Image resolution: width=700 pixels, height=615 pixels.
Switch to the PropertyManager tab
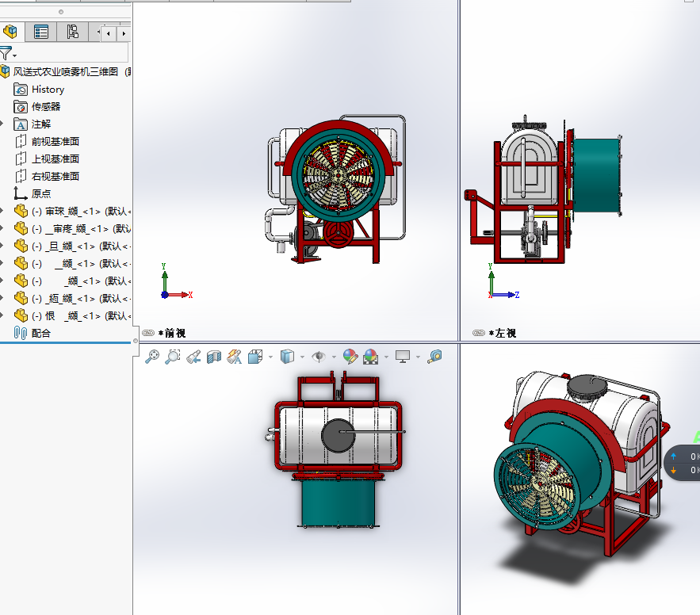pos(41,32)
